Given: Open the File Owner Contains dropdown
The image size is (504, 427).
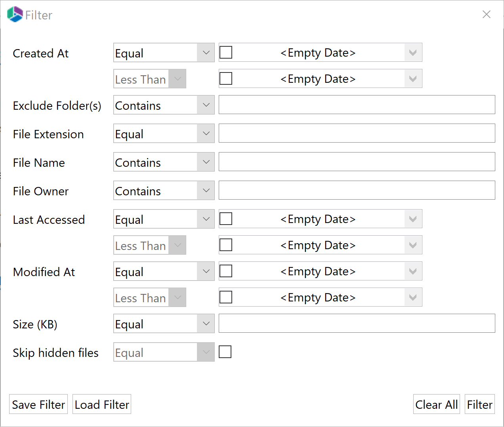Looking at the screenshot, I should tap(206, 191).
